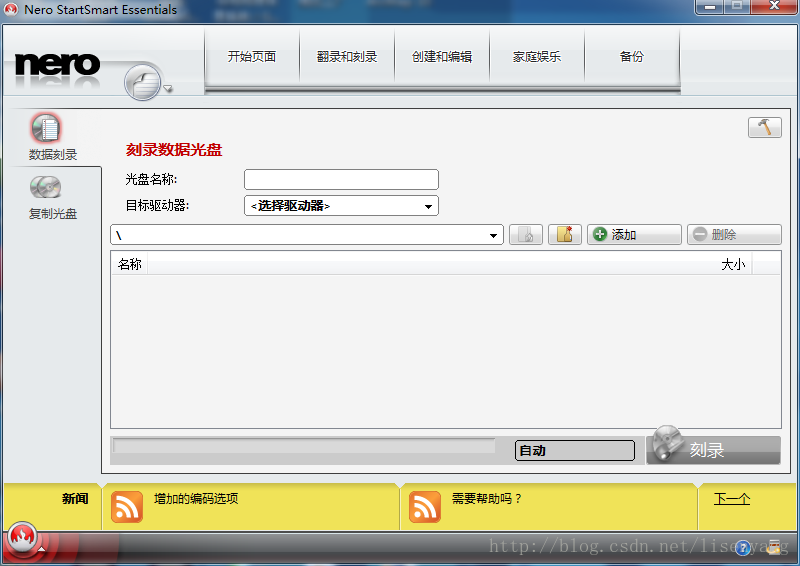Click the 添加 button

[634, 235]
